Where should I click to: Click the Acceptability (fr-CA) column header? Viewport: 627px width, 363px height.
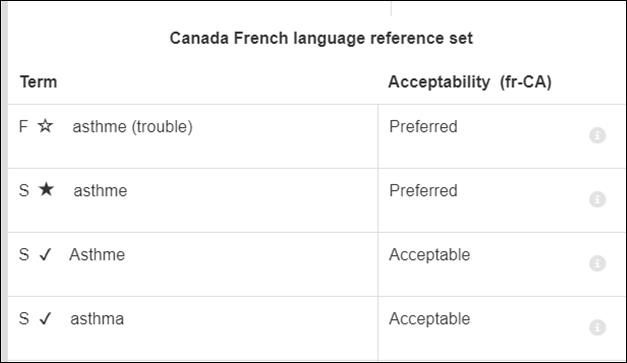point(470,82)
